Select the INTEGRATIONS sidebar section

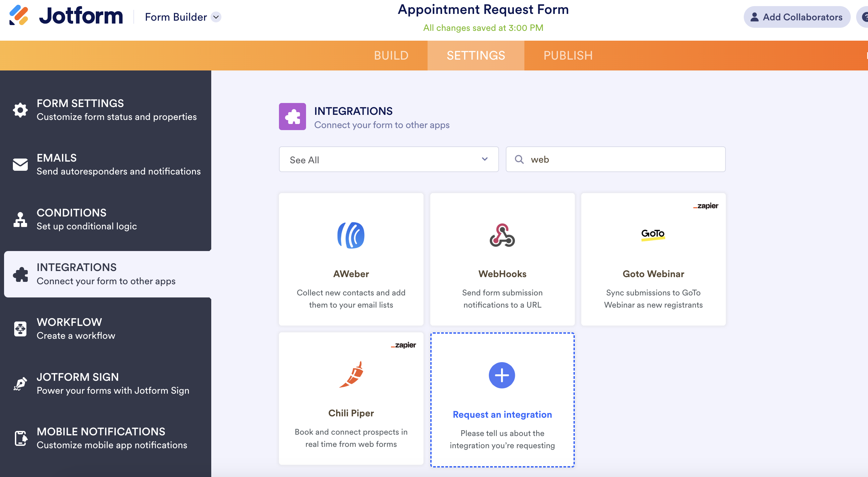(x=108, y=274)
